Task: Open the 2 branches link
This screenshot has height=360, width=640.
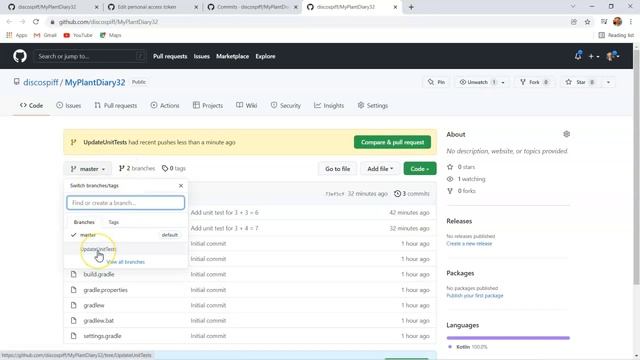Action: [x=137, y=168]
